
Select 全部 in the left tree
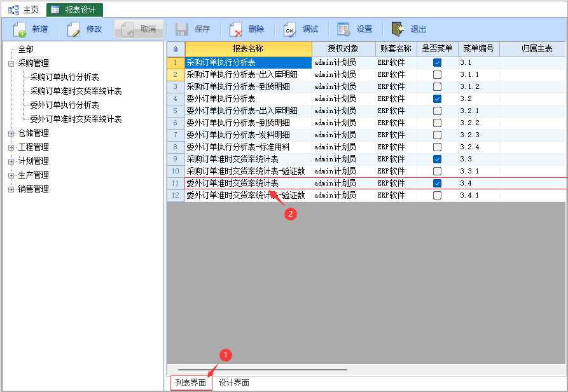click(25, 50)
